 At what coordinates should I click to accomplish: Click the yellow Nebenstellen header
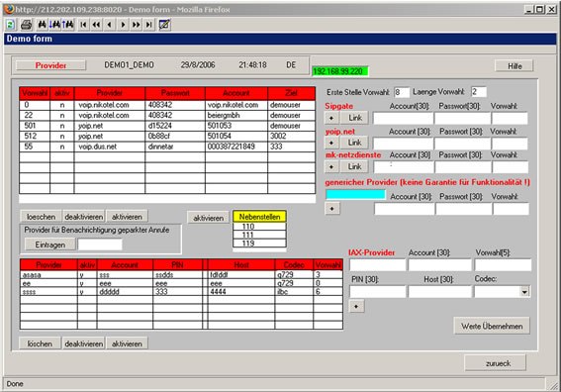[x=260, y=217]
